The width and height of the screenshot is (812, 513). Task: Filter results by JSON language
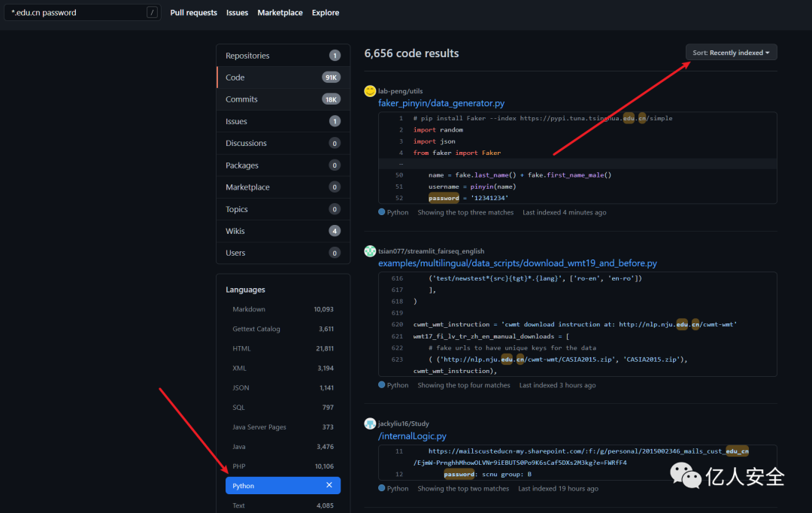(283, 387)
